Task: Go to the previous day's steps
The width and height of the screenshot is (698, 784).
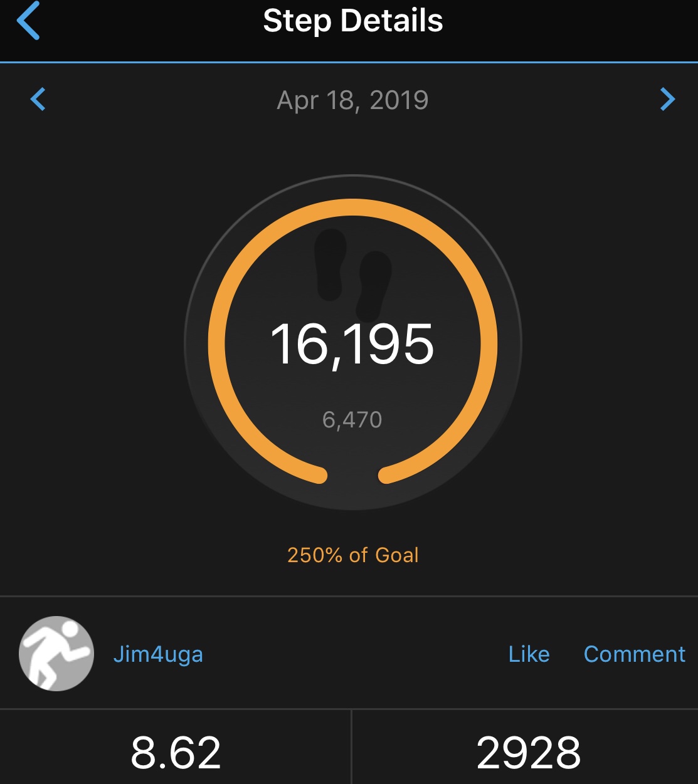Action: point(38,99)
